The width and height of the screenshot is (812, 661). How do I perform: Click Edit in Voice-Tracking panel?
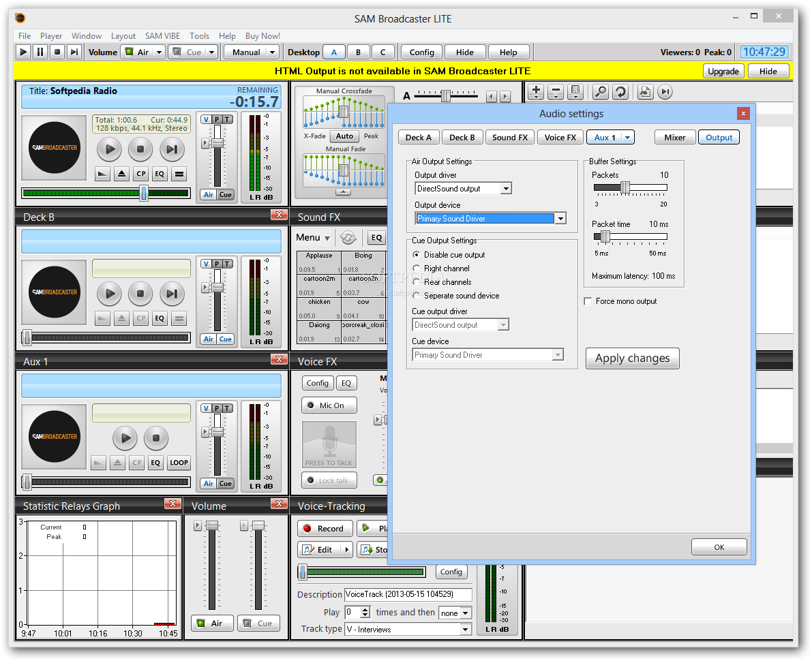(319, 550)
